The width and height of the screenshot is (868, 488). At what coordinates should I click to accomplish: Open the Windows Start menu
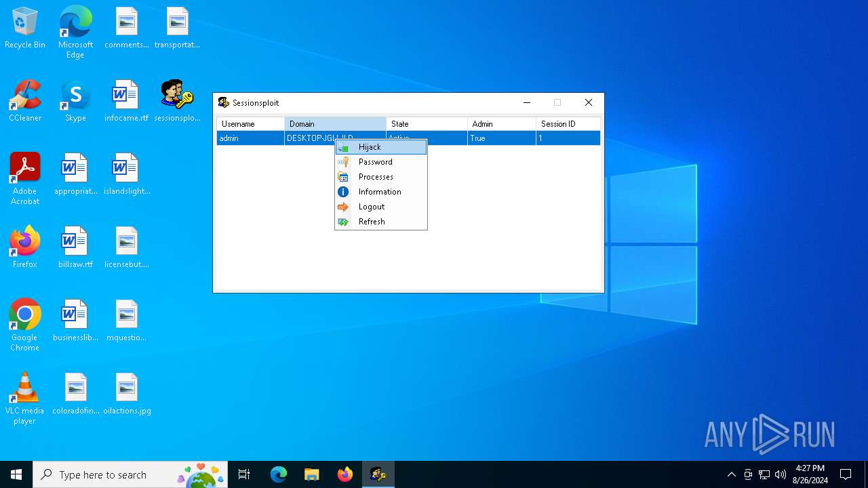pyautogui.click(x=16, y=474)
